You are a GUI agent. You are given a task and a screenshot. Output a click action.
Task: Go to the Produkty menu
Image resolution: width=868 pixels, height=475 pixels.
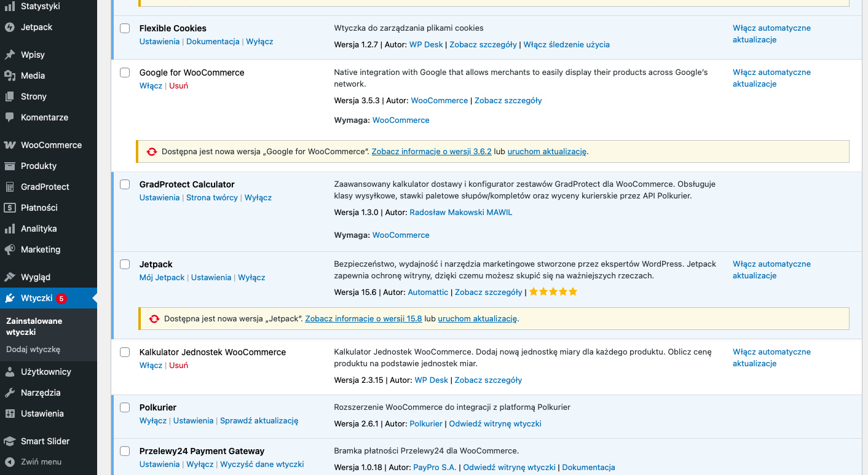click(49, 166)
